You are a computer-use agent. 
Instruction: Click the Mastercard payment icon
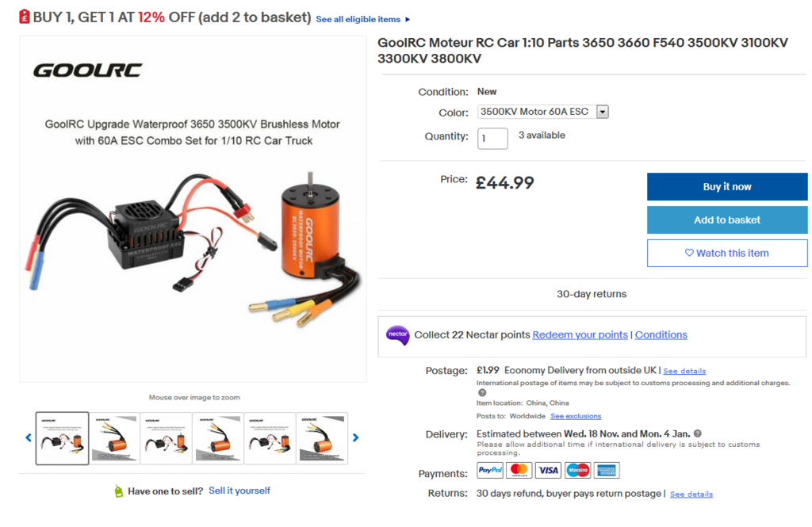point(519,470)
